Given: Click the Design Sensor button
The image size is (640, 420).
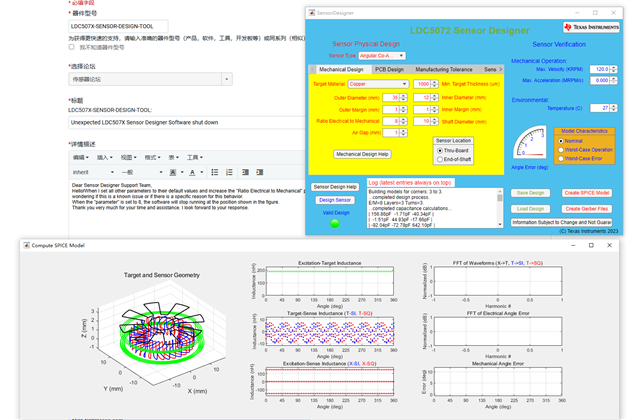Looking at the screenshot, I should coord(335,200).
